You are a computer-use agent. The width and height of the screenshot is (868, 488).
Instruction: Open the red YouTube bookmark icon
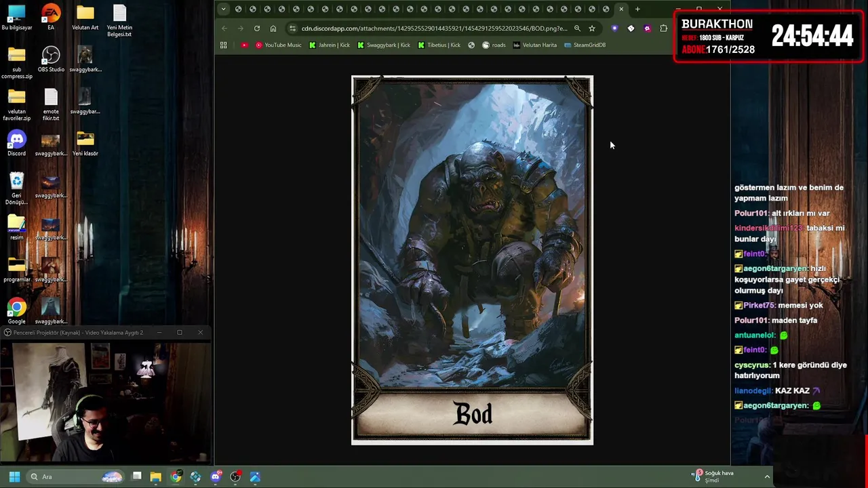244,45
